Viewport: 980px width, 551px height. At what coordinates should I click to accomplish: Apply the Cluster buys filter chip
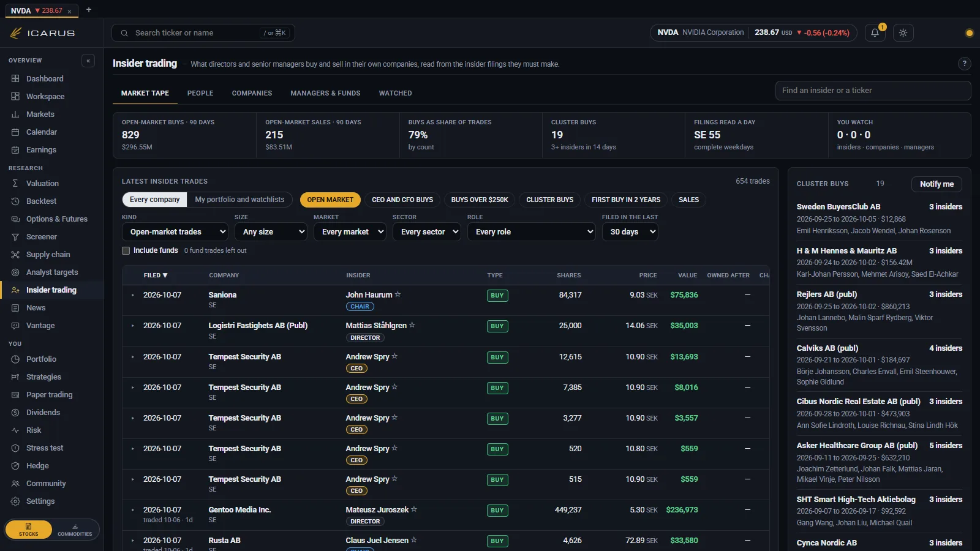pos(550,200)
